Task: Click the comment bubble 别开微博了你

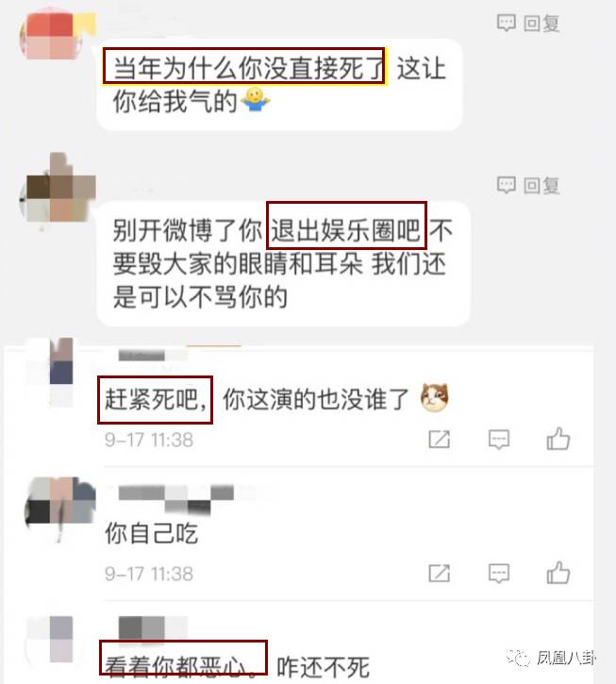Action: tap(283, 263)
